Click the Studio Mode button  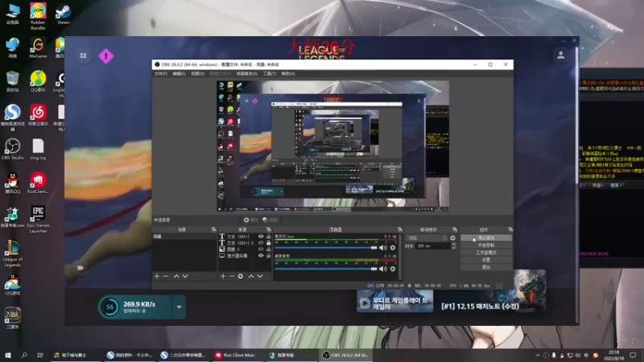(x=486, y=253)
